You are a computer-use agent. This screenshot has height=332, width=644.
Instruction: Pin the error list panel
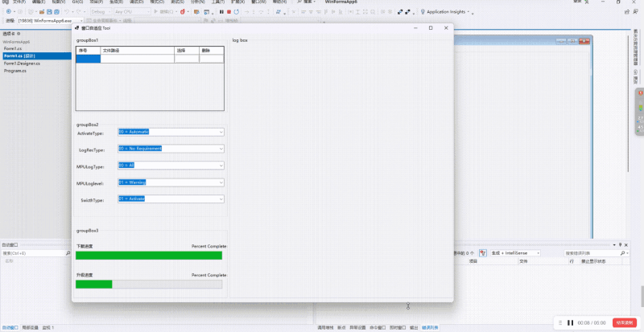point(620,244)
